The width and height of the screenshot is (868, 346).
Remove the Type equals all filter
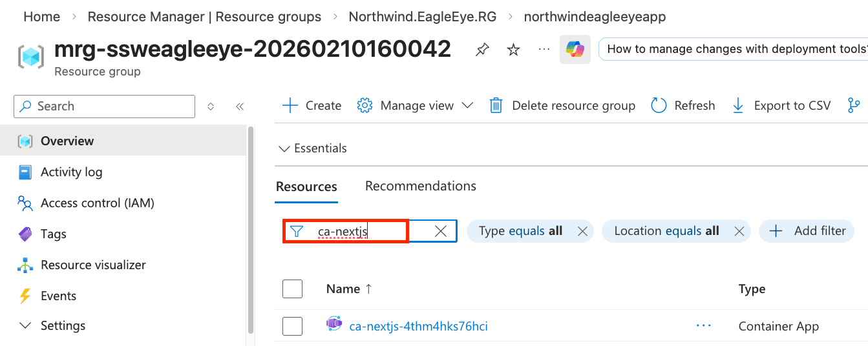[x=582, y=231]
